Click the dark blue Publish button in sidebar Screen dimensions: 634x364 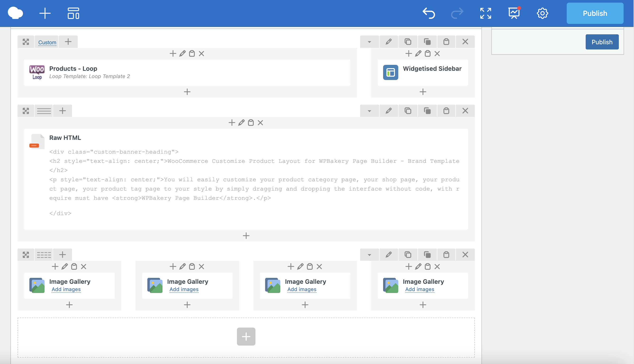coord(602,42)
